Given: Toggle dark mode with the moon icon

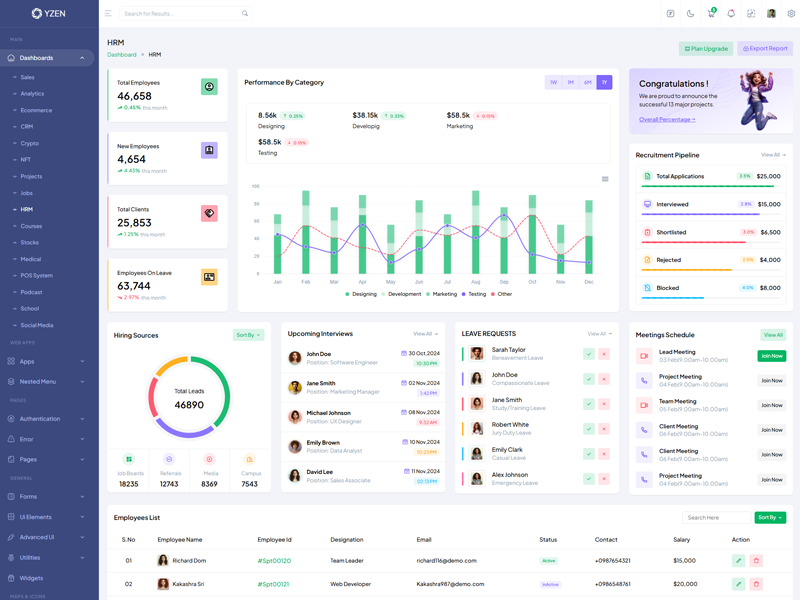Looking at the screenshot, I should pos(690,14).
